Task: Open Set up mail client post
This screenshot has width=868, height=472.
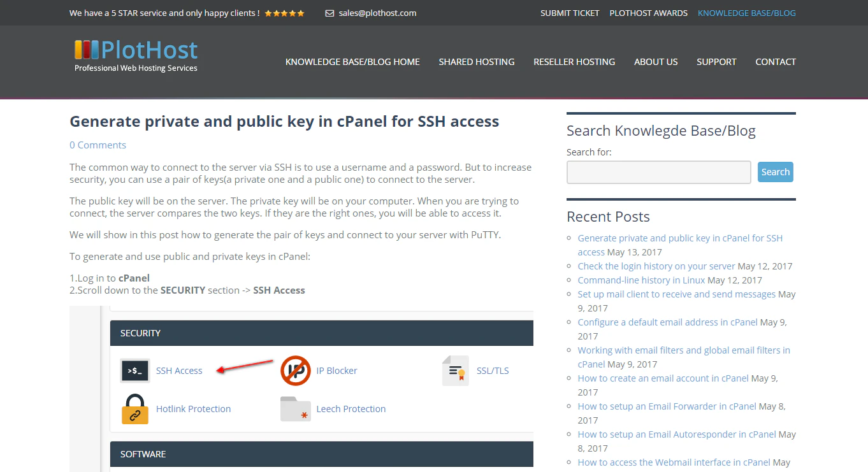Action: click(x=677, y=294)
